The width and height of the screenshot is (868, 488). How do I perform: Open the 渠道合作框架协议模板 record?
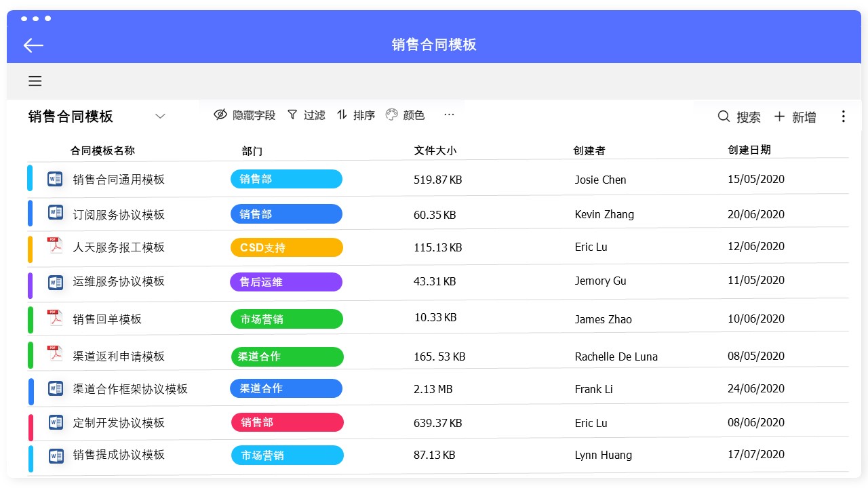130,389
